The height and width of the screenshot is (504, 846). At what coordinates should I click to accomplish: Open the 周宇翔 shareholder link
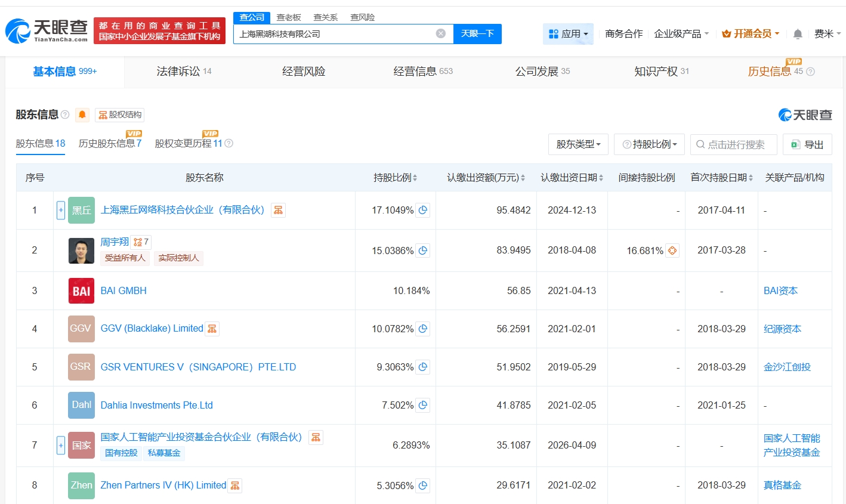click(x=115, y=242)
